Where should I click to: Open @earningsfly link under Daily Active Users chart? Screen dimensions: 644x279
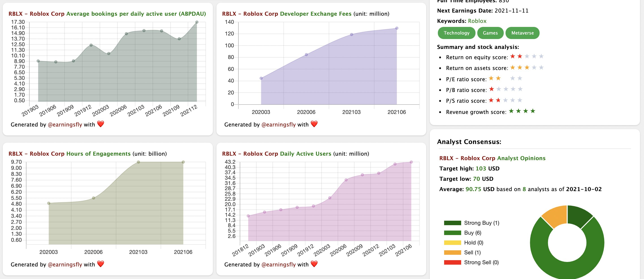click(278, 264)
